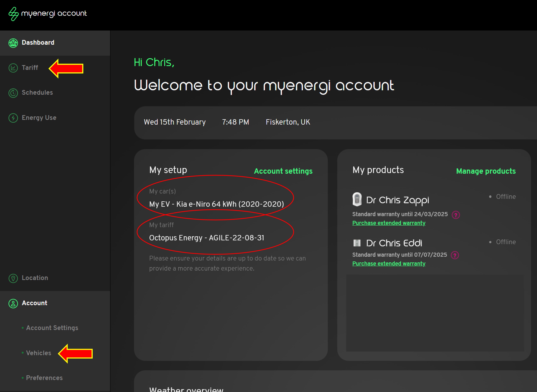Open the Location section
The image size is (537, 392).
click(35, 278)
